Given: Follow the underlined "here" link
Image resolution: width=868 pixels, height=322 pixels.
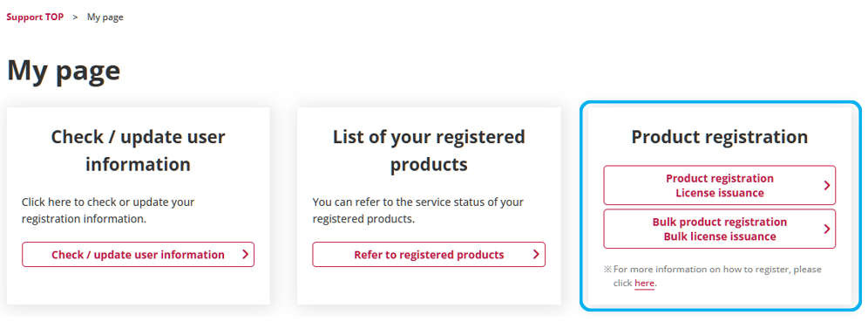Looking at the screenshot, I should click(644, 284).
